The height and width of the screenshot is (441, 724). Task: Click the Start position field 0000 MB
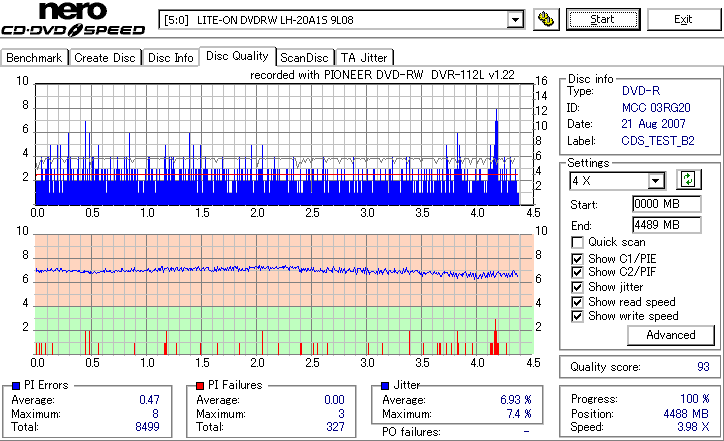666,204
